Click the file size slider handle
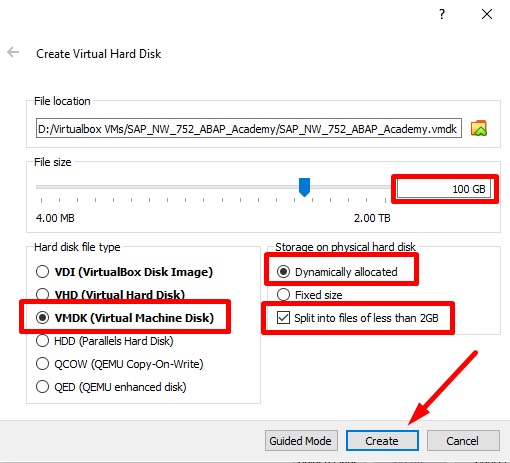 tap(304, 187)
